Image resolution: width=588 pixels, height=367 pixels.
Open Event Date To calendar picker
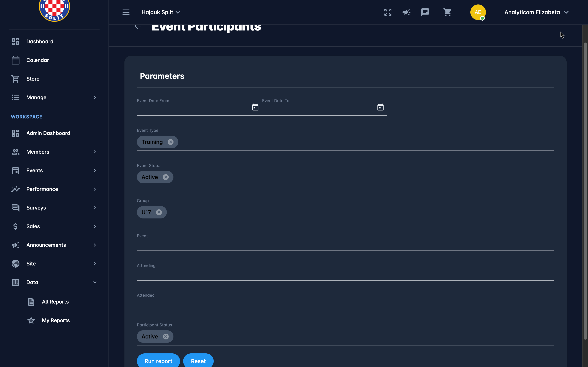point(380,107)
